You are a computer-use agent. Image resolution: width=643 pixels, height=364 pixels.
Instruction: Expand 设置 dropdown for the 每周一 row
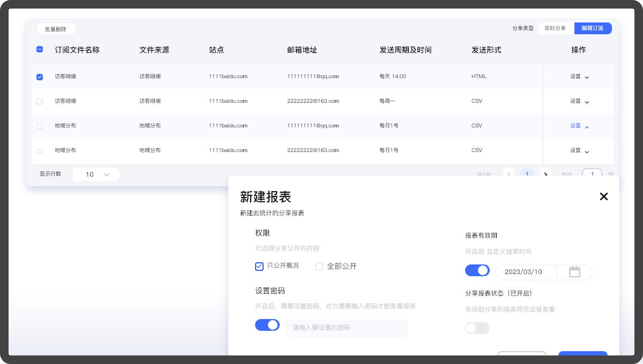(579, 101)
